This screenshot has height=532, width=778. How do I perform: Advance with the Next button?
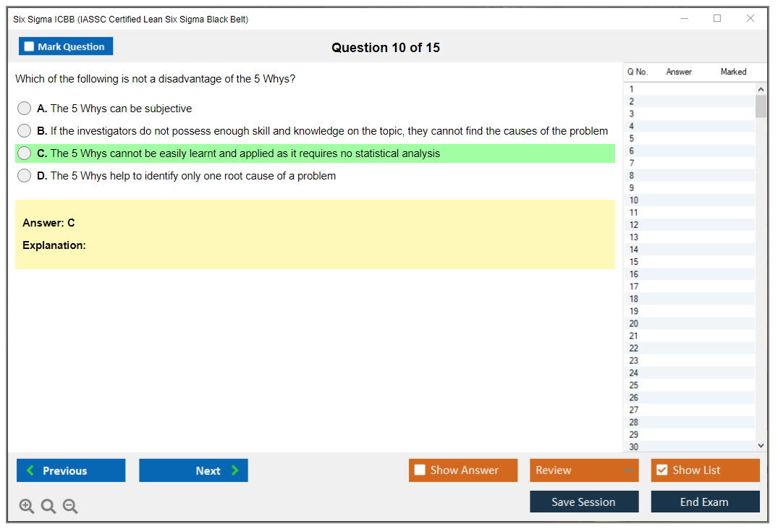tap(193, 470)
